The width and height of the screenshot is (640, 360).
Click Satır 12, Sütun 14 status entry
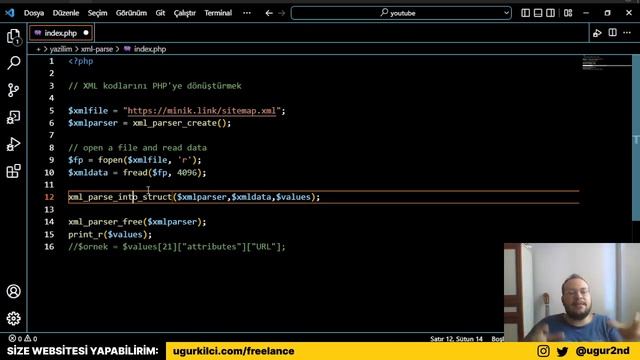[456, 339]
